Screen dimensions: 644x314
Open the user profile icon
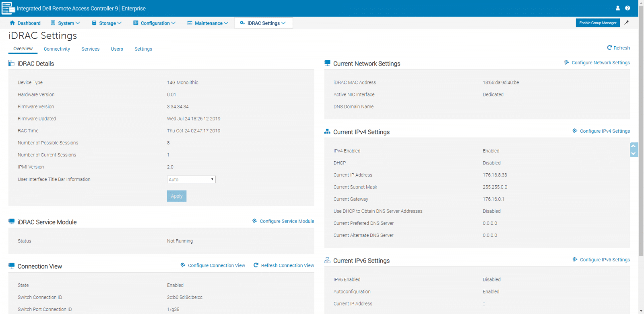pos(618,8)
